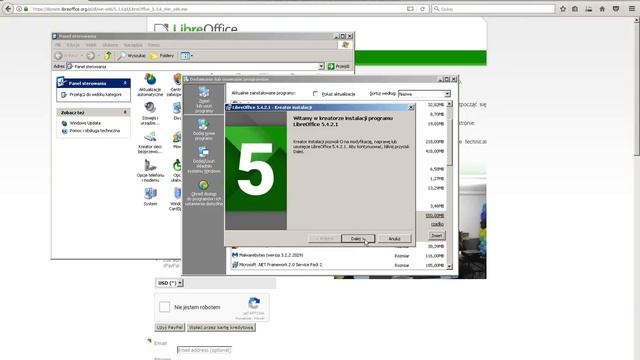
Task: Select Microsoft .NET Framework 2.0 Service Pack 2 row
Action: tap(338, 265)
